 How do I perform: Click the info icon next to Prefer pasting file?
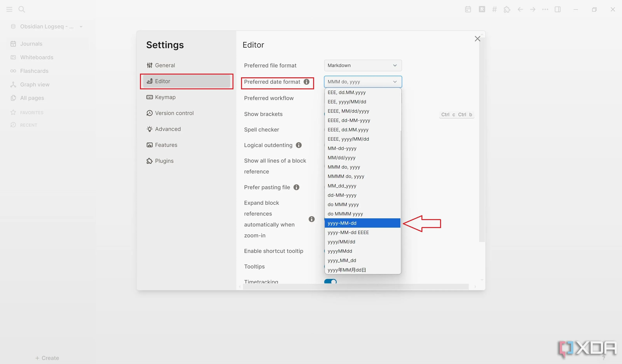(x=296, y=187)
